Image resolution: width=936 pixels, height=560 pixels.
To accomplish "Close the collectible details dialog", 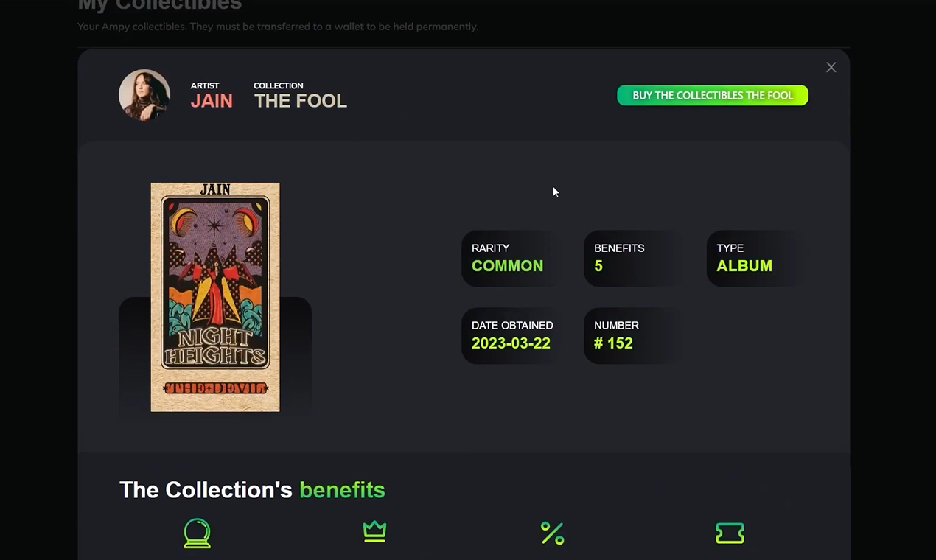I will coord(831,67).
